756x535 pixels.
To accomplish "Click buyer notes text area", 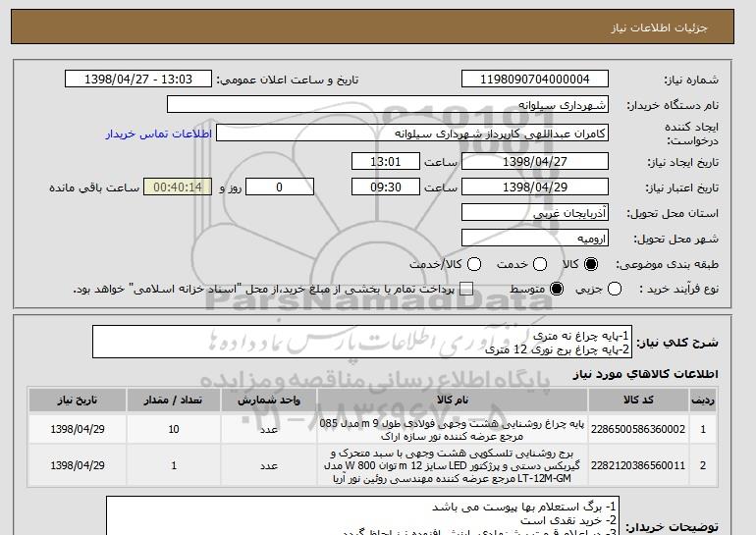I will point(362,515).
